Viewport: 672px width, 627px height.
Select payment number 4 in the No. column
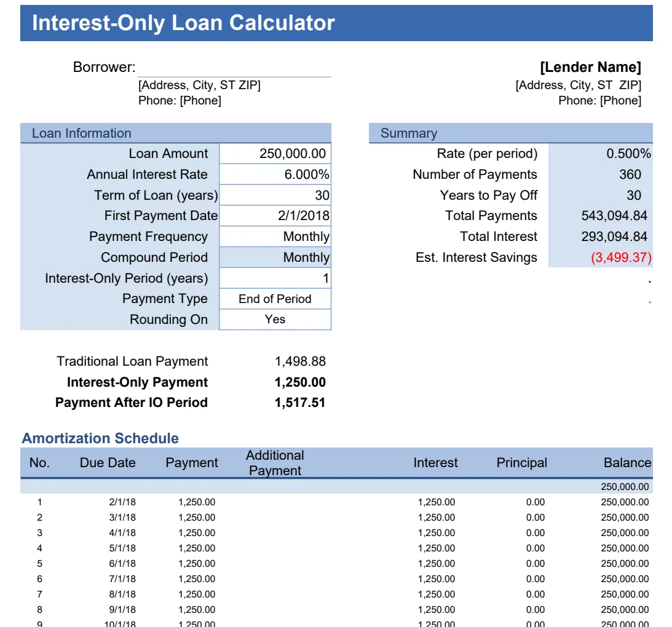pos(39,548)
